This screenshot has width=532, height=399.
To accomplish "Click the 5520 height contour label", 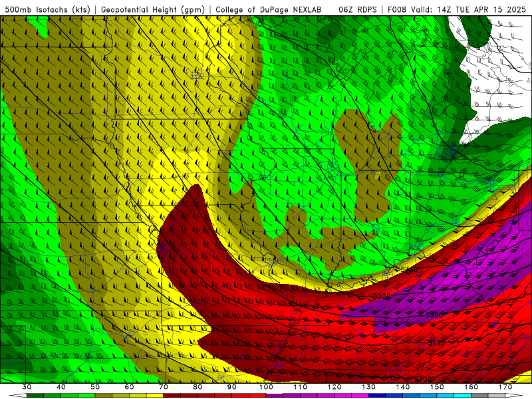I will coord(382,296).
